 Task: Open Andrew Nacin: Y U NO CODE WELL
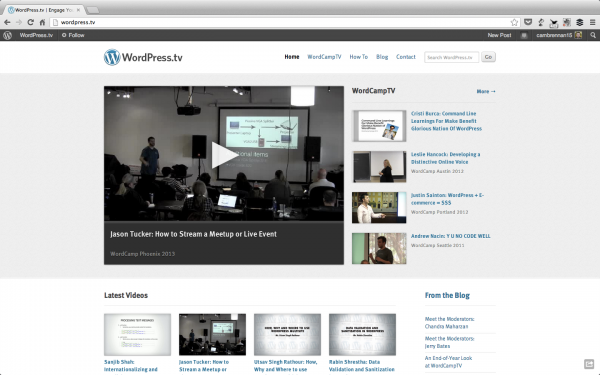point(450,236)
